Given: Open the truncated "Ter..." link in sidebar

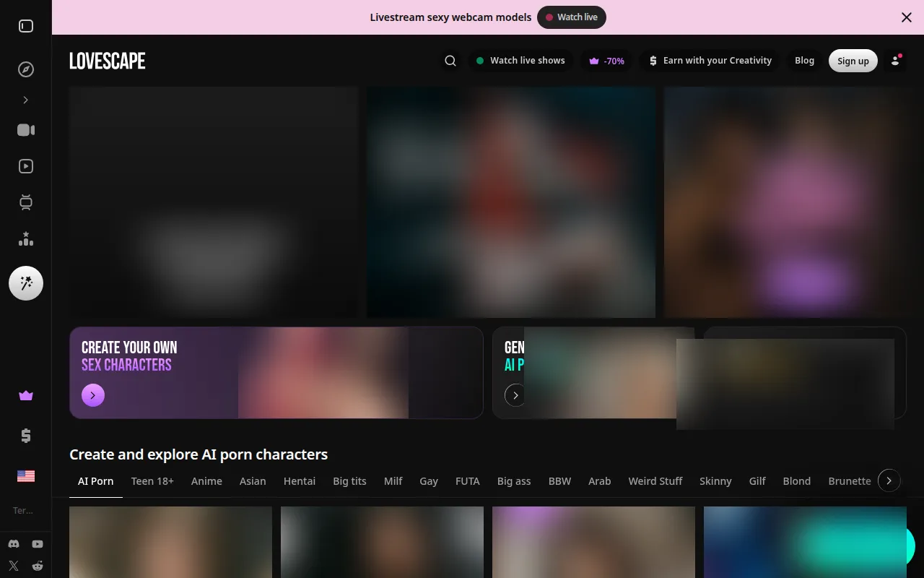Looking at the screenshot, I should click(23, 511).
